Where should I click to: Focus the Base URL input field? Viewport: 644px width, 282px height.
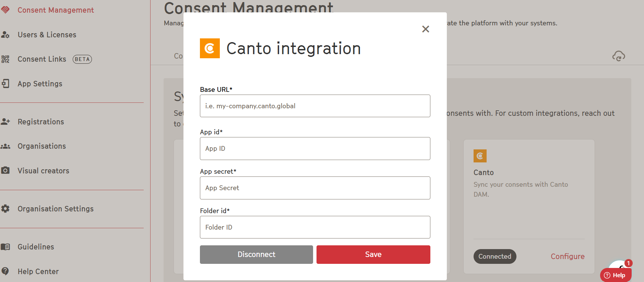point(315,106)
